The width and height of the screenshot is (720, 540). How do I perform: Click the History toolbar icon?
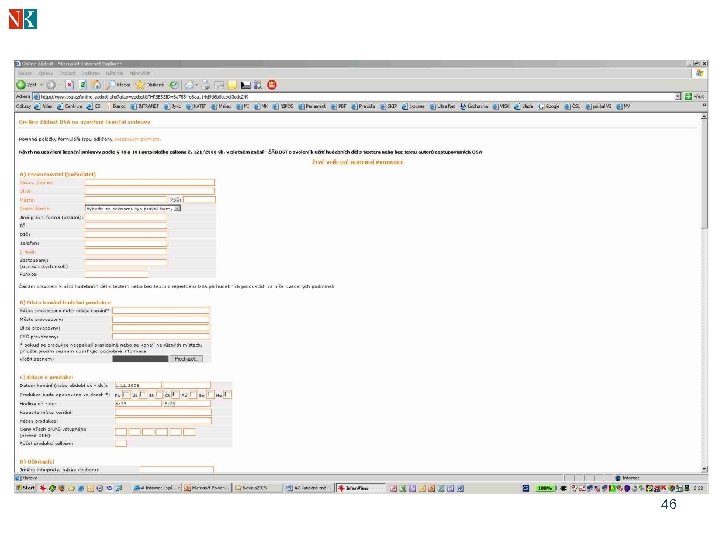coord(174,85)
